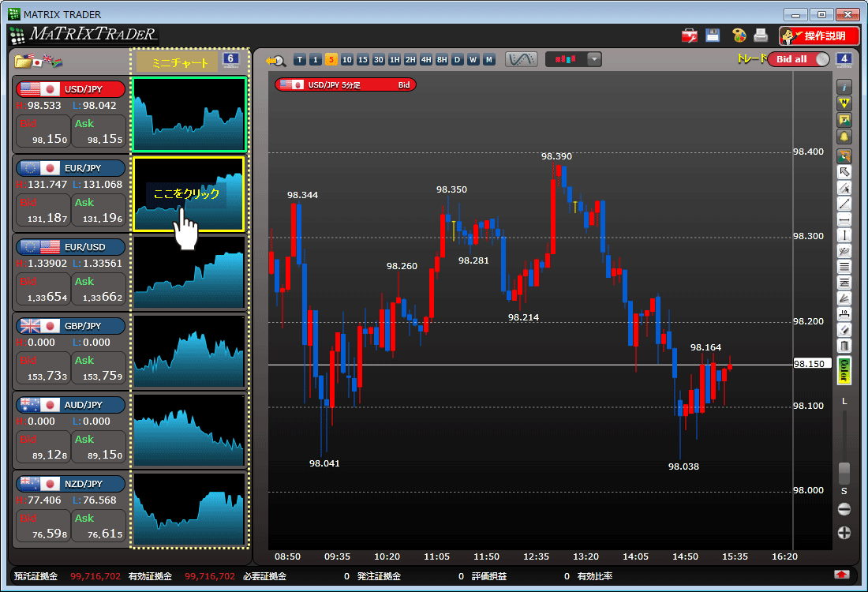The width and height of the screenshot is (868, 592).
Task: Select the horizontal line tool
Action: pyautogui.click(x=844, y=220)
